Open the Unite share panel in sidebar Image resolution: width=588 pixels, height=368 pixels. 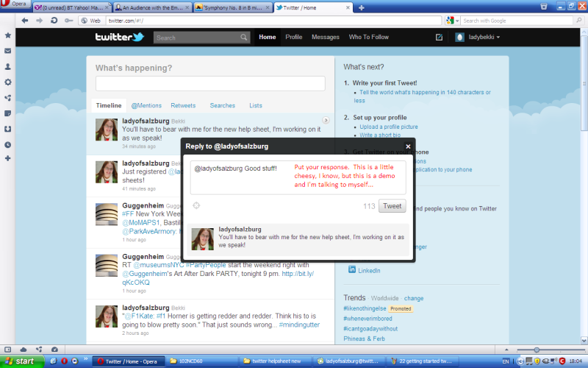click(x=7, y=98)
